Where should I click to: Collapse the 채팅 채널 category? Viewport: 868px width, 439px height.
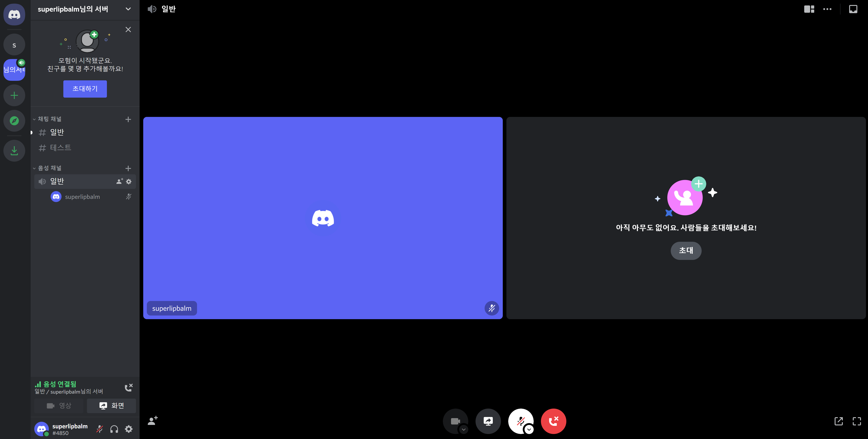[49, 119]
